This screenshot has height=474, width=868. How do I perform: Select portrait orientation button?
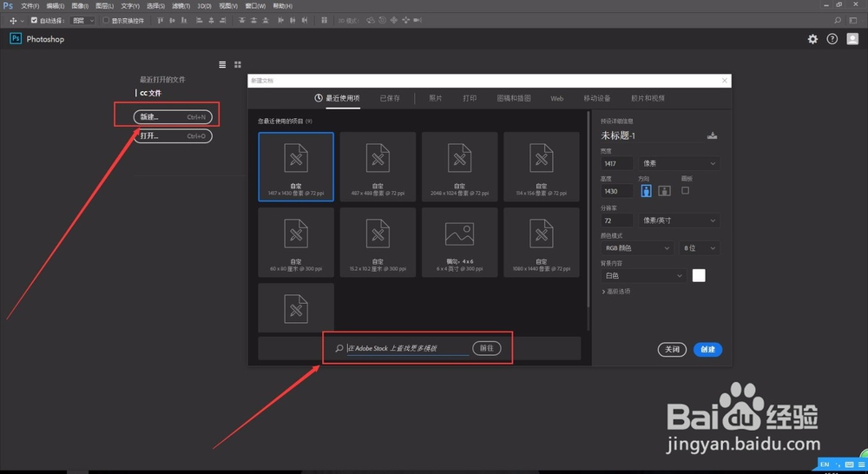pyautogui.click(x=646, y=191)
